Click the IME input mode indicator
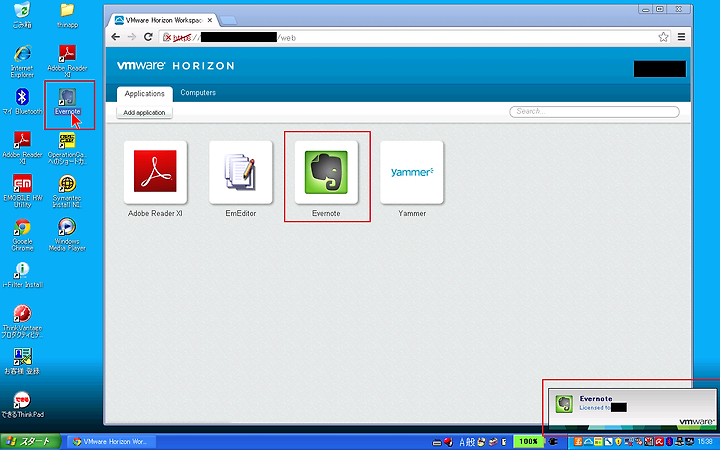Viewport: 720px width, 450px height. point(467,442)
